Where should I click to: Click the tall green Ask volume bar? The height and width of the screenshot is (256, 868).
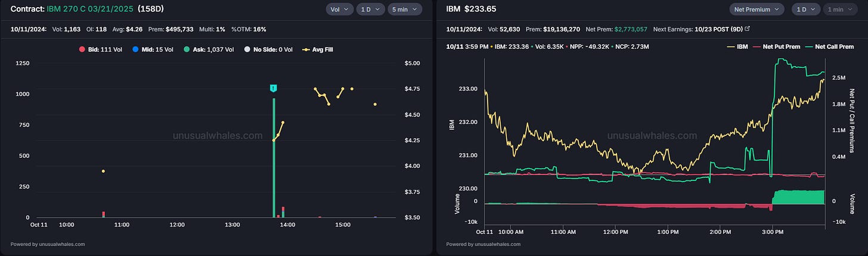(274, 158)
